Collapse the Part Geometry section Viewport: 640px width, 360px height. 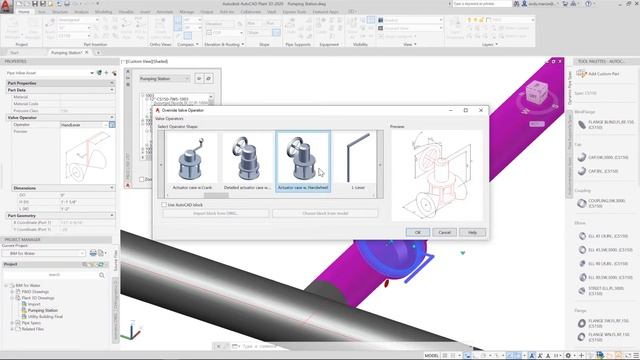(x=111, y=216)
